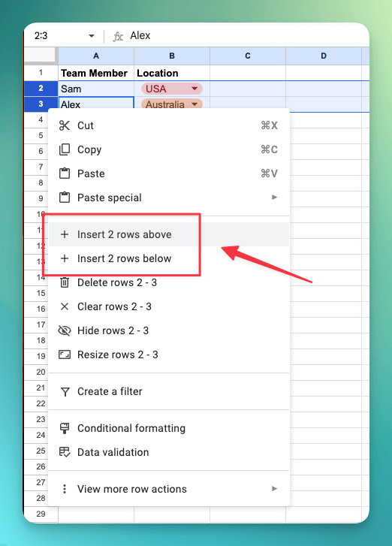Click the Copy icon in context menu

point(65,149)
